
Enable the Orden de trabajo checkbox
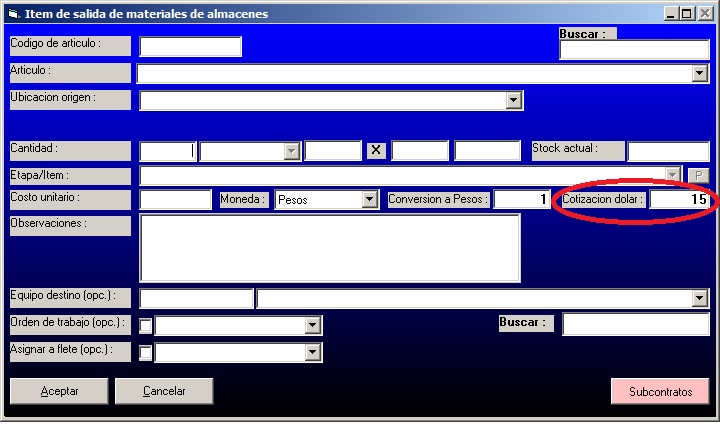pyautogui.click(x=146, y=325)
